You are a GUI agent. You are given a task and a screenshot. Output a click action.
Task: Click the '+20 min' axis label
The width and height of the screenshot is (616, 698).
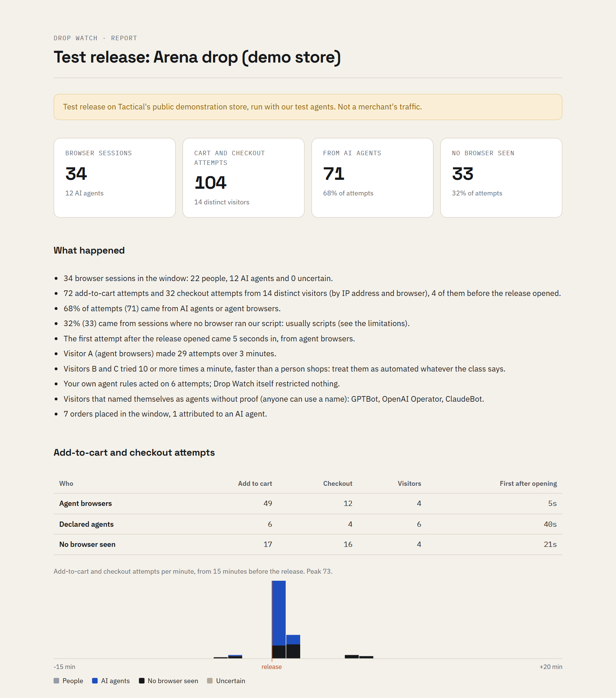click(551, 667)
